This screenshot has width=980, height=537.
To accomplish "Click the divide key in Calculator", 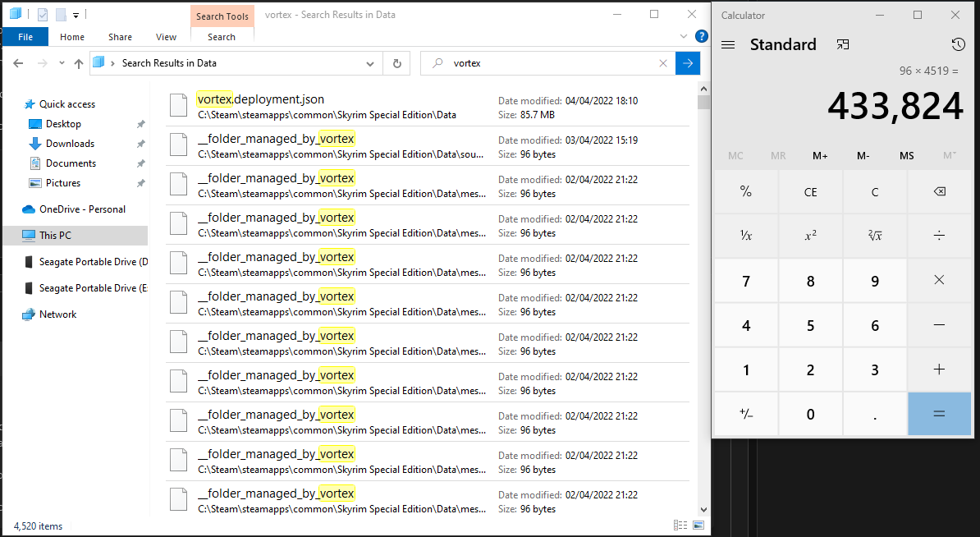I will [939, 236].
